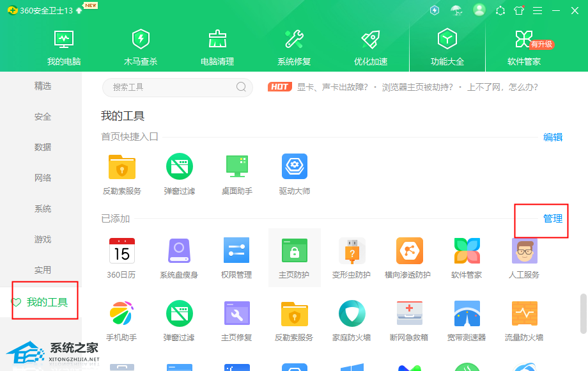This screenshot has height=371, width=588.
Task: Open 断网急救箱 first-aid tool
Action: tap(409, 313)
